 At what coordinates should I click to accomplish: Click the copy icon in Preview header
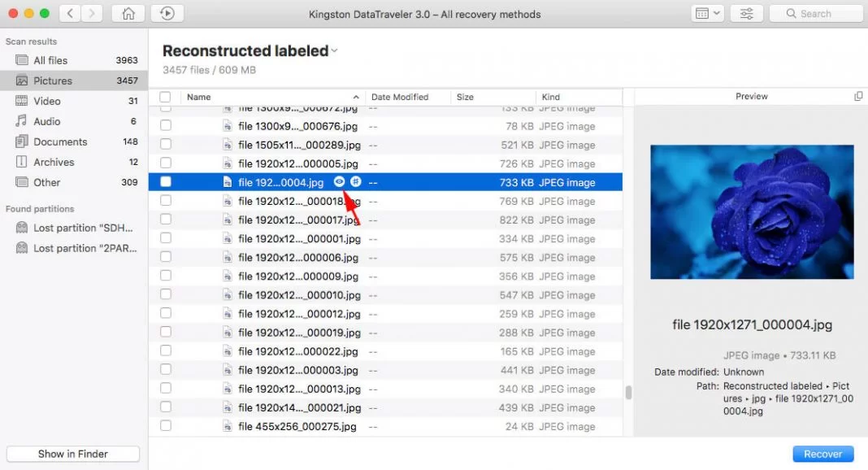click(858, 96)
